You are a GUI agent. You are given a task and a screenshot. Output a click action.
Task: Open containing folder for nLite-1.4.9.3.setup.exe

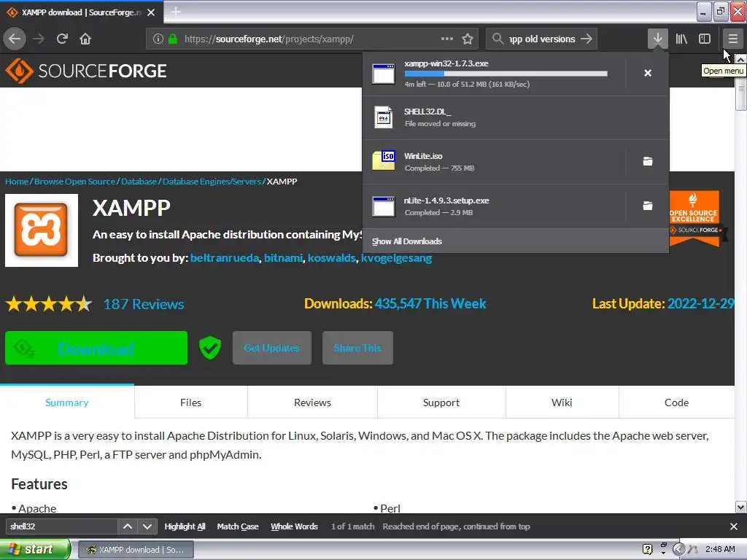[x=648, y=206]
